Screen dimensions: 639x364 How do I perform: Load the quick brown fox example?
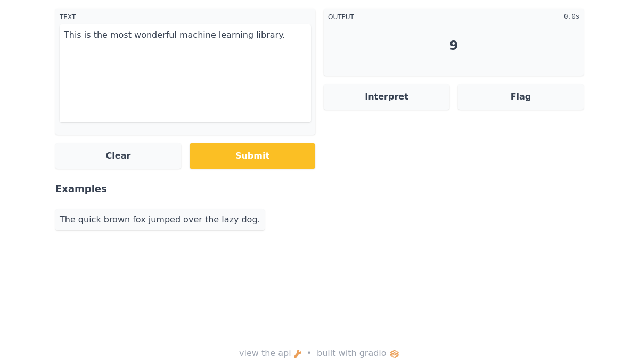pos(160,220)
